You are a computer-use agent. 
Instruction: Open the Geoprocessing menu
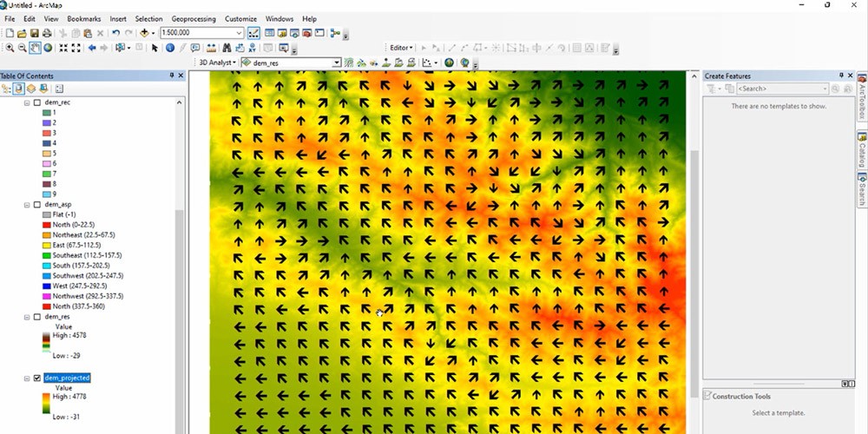pyautogui.click(x=194, y=18)
